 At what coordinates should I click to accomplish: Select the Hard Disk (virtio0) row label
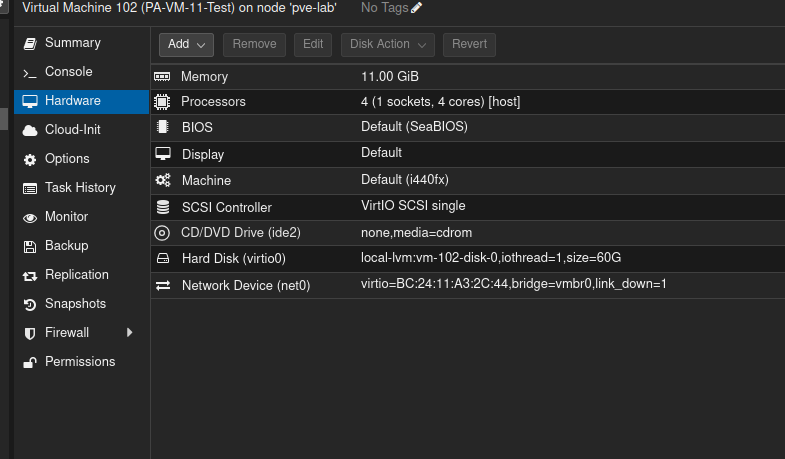(234, 258)
